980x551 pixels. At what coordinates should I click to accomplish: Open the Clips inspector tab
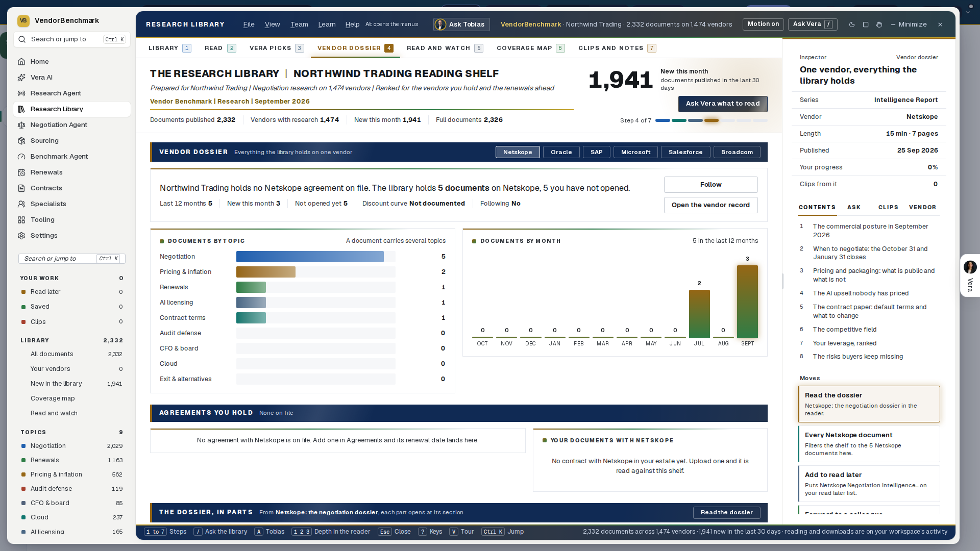[x=888, y=207]
